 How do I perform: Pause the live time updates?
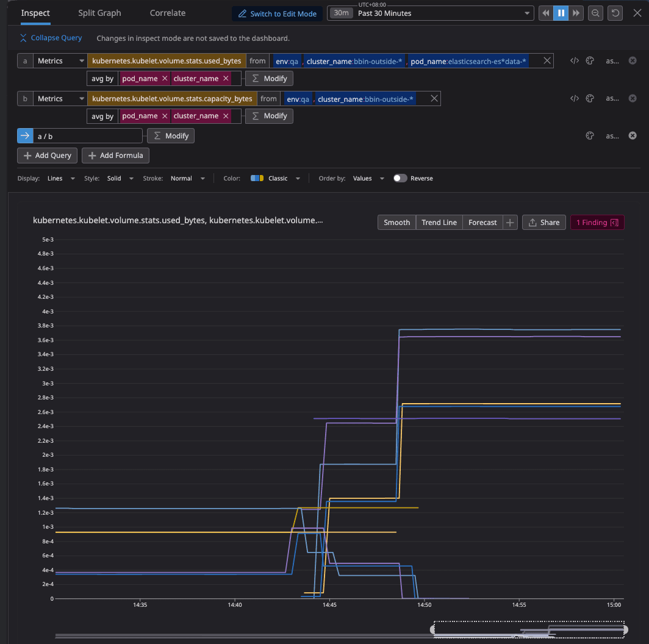coord(561,13)
